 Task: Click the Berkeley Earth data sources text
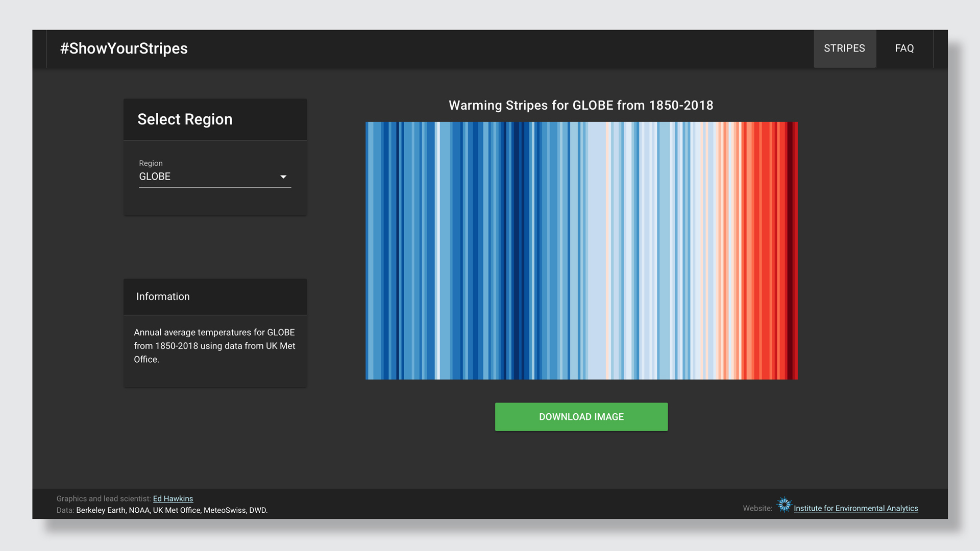[171, 510]
